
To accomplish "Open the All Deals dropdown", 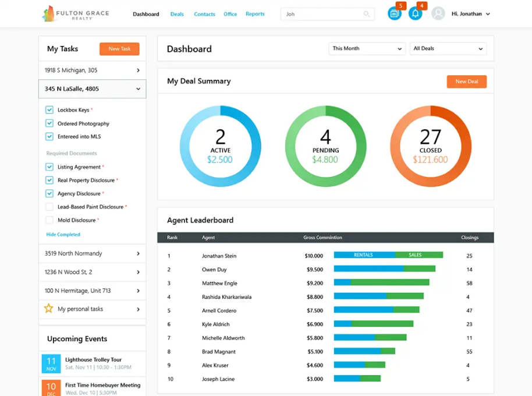I will pos(448,48).
